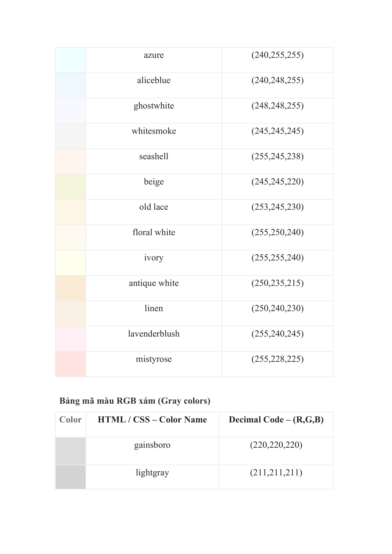Click the 'HTML / CSS – Color Name' header
Screen dimensions: 392x554
point(152,420)
